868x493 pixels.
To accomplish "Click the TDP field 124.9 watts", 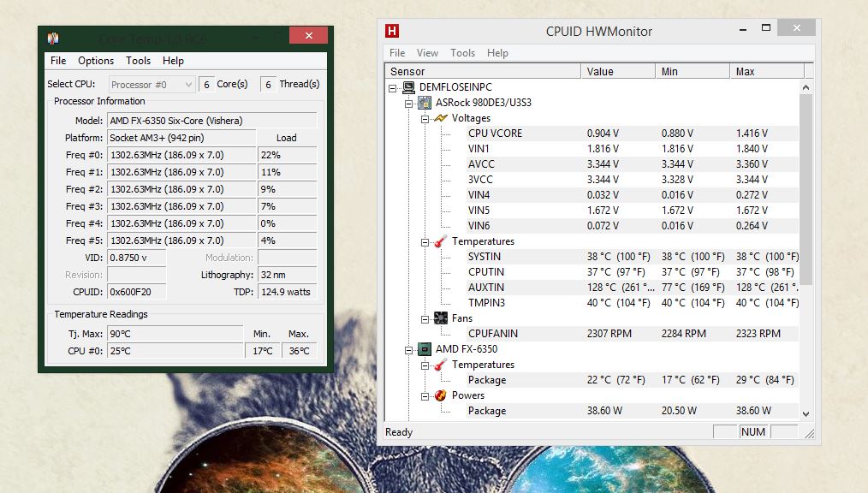I will pos(288,292).
